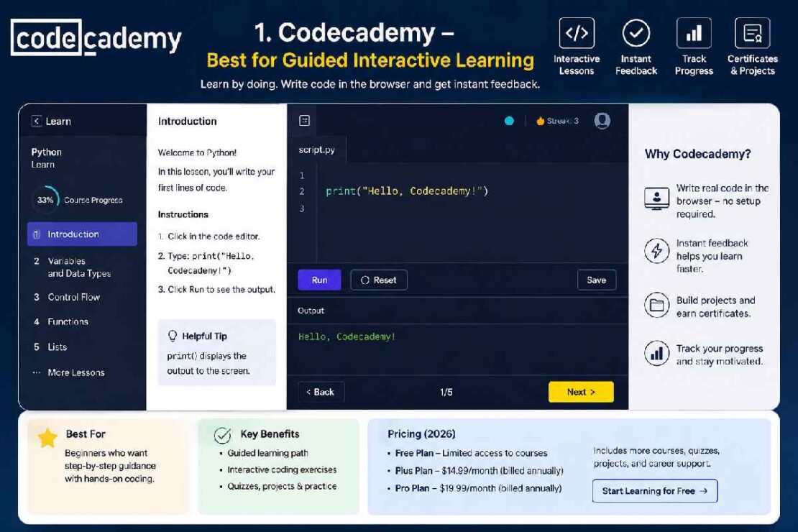Click the Track Progress bar chart icon
Image resolution: width=798 pixels, height=532 pixels.
(x=694, y=33)
